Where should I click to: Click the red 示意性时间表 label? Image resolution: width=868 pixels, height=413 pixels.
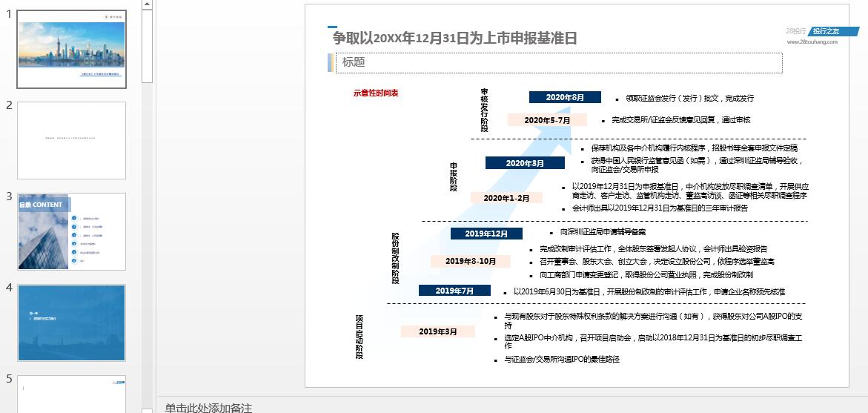click(376, 93)
